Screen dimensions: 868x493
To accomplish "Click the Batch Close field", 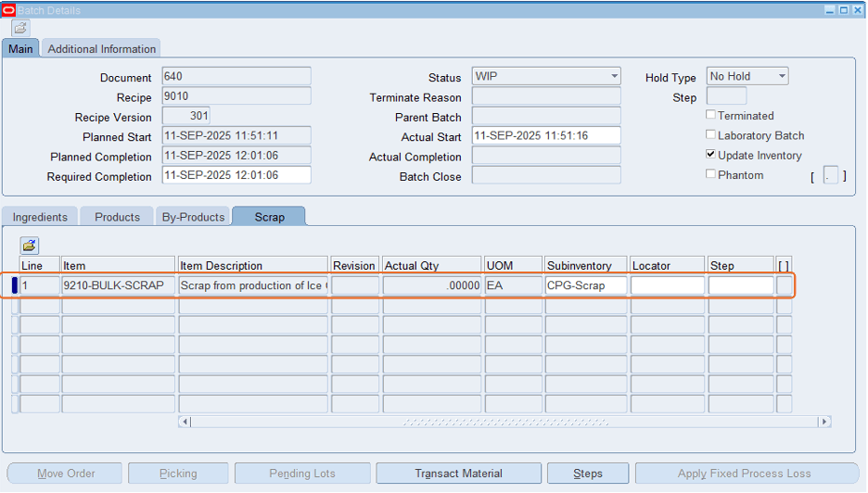I will (x=546, y=175).
